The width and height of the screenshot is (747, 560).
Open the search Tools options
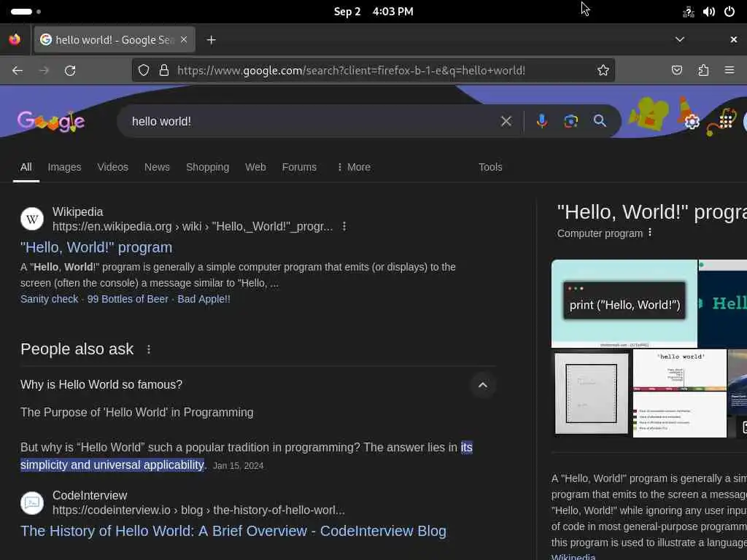click(x=490, y=167)
